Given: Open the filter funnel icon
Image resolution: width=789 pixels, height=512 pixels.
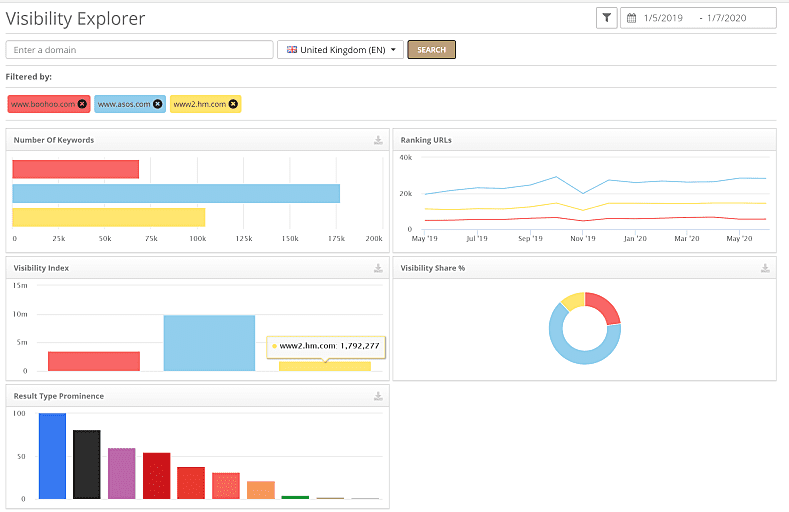Looking at the screenshot, I should click(x=606, y=18).
